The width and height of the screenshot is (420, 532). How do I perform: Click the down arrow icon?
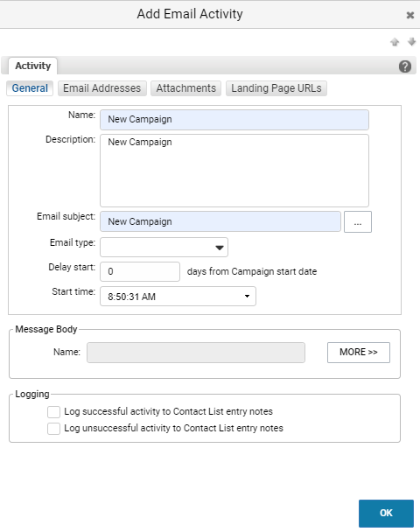tap(411, 42)
